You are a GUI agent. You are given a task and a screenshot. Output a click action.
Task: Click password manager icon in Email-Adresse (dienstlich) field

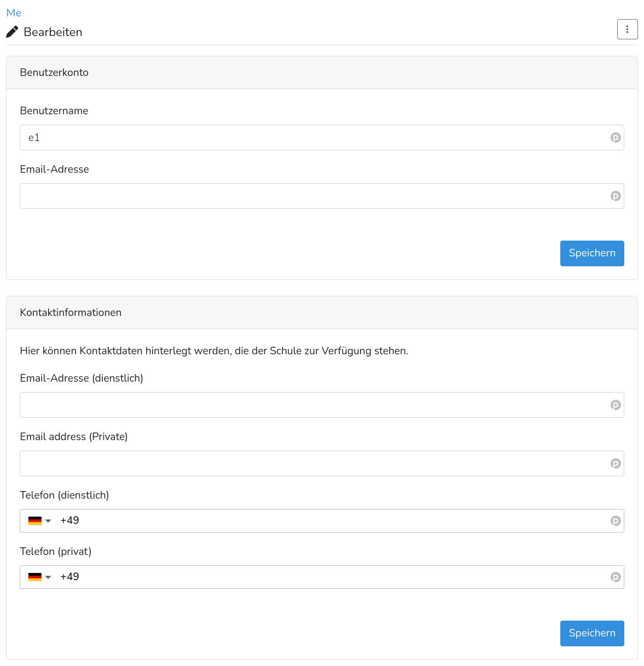pos(616,405)
